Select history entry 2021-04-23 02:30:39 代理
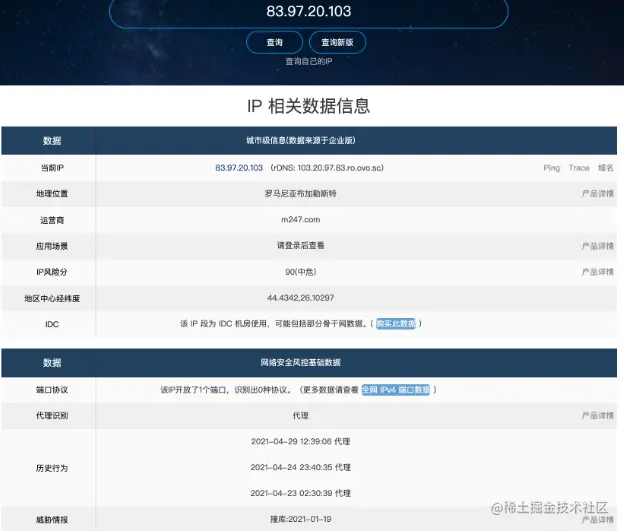 (300, 493)
